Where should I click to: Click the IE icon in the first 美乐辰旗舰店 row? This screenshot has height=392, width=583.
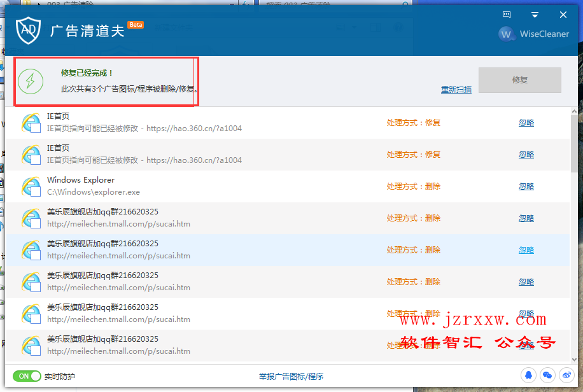point(31,218)
